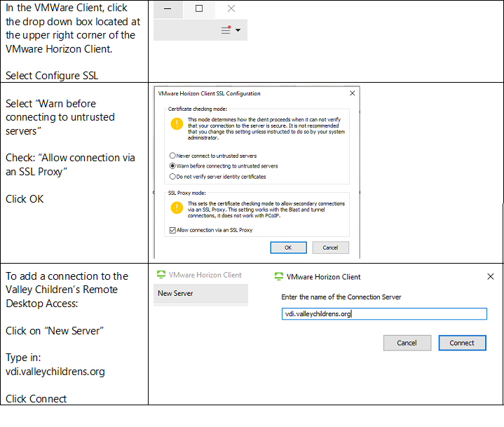504x427 pixels.
Task: Click the SSL Configuration dialog title
Action: pyautogui.click(x=210, y=93)
